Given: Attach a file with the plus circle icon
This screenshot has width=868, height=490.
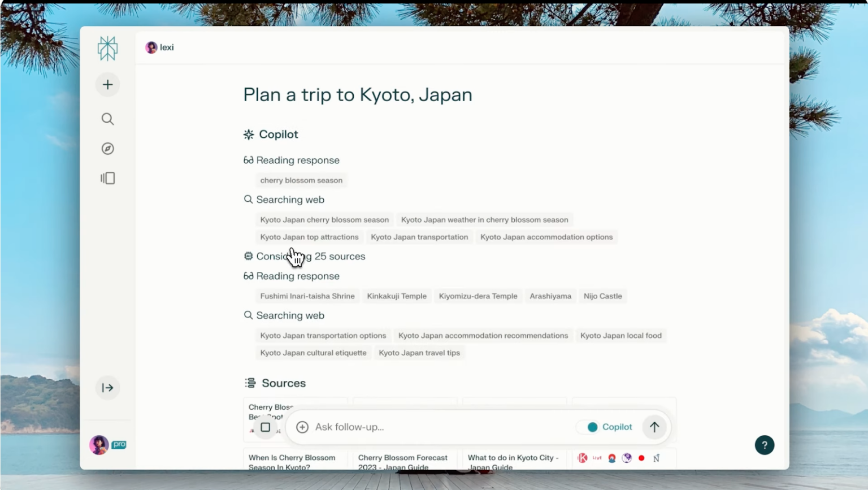Looking at the screenshot, I should click(x=302, y=427).
